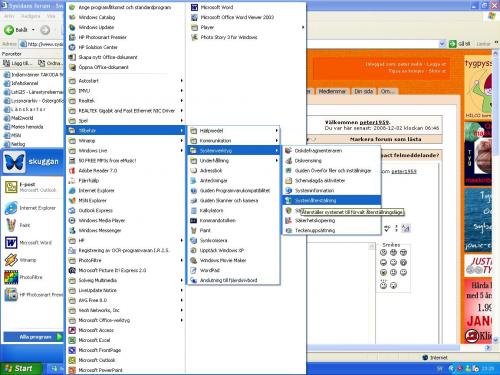This screenshot has height=375, width=500.
Task: Click the Start button on the taskbar
Action: coord(21,368)
